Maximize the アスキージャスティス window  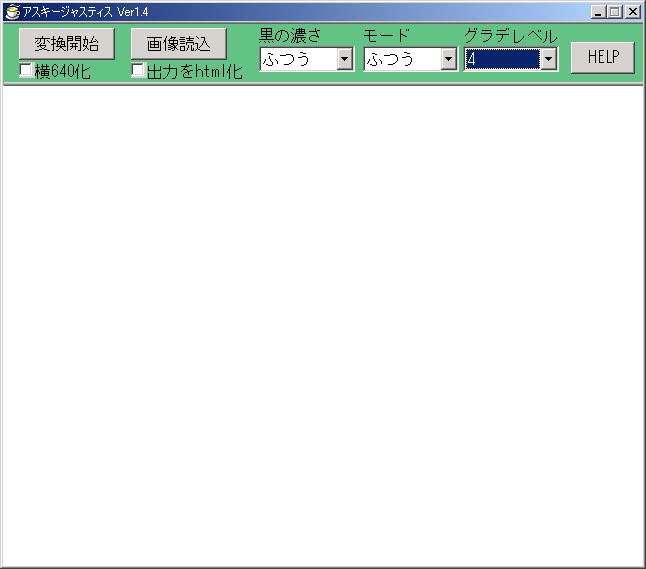(x=615, y=12)
